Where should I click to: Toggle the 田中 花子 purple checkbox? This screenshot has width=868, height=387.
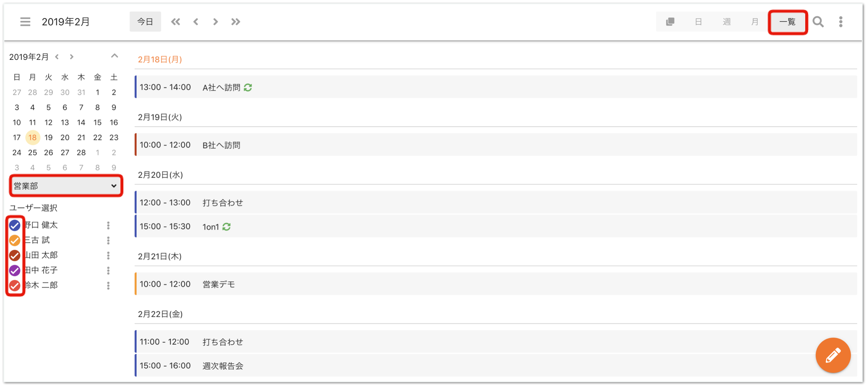tap(15, 270)
